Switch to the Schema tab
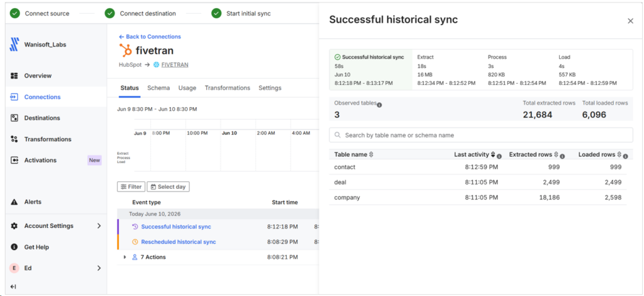Screen dimensions: 644x296 pos(158,88)
